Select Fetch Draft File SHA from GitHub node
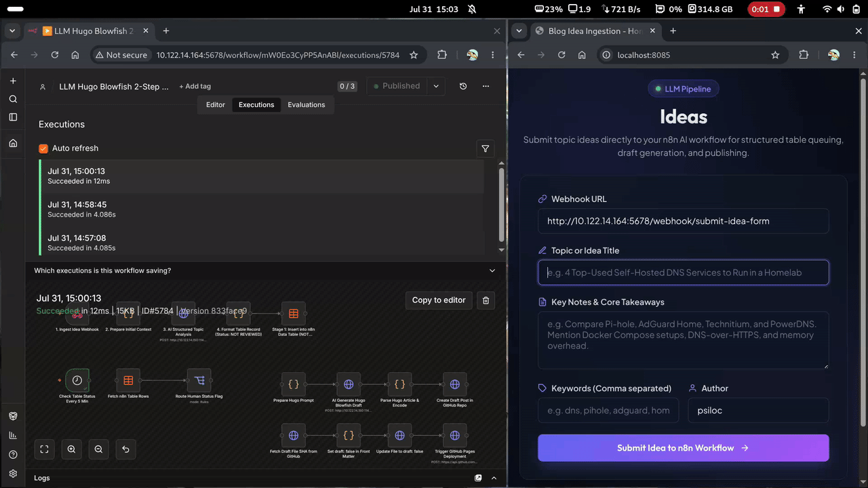868x488 pixels. [294, 435]
